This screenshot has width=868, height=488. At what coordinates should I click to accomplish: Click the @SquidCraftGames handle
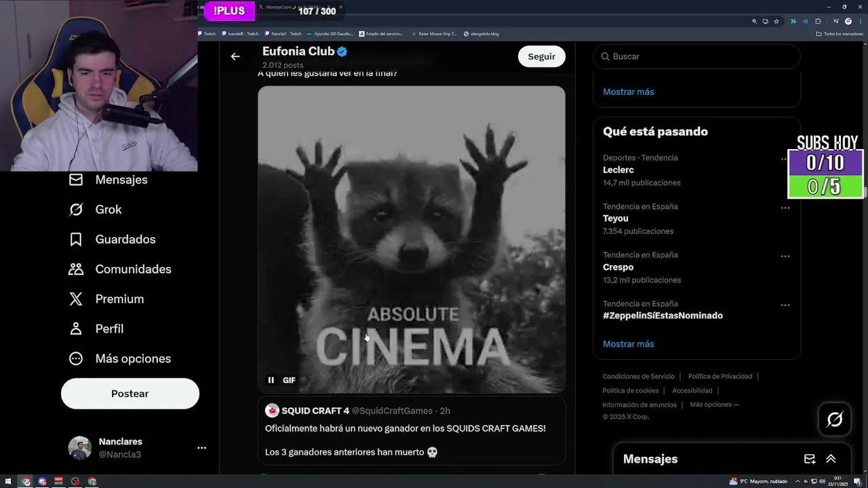392,411
